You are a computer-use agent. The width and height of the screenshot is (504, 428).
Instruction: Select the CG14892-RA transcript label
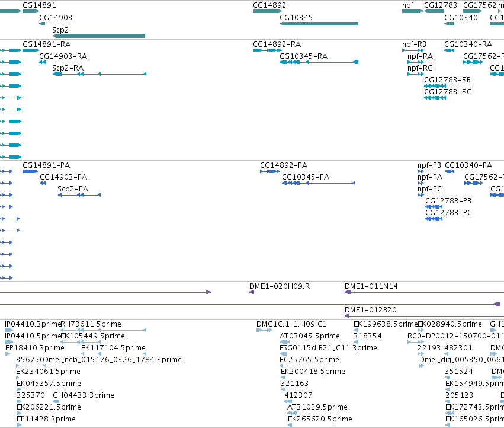(277, 44)
